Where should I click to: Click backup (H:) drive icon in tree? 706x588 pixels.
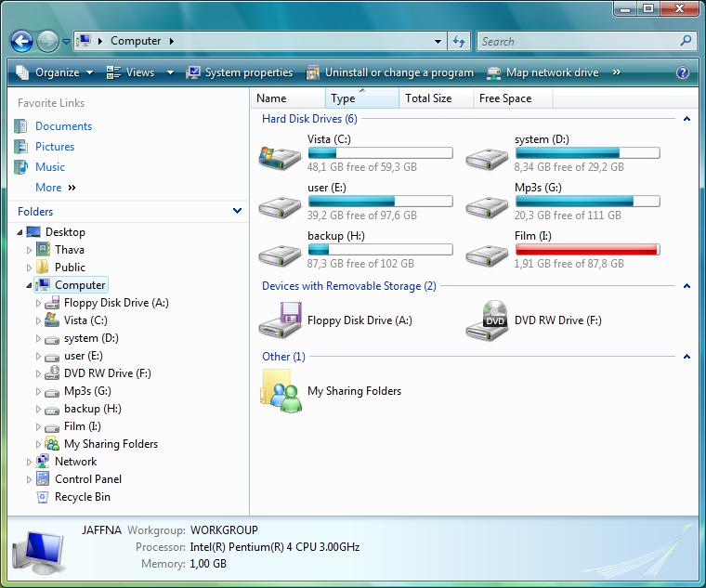(x=52, y=410)
